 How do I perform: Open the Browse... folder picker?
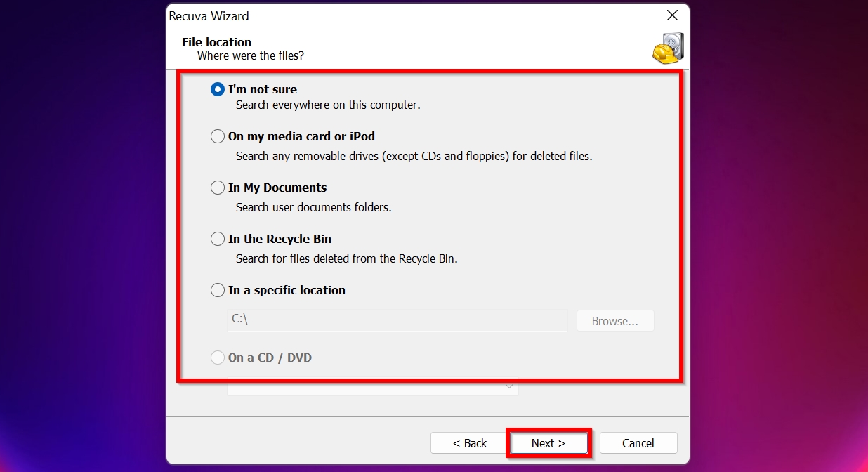click(615, 321)
